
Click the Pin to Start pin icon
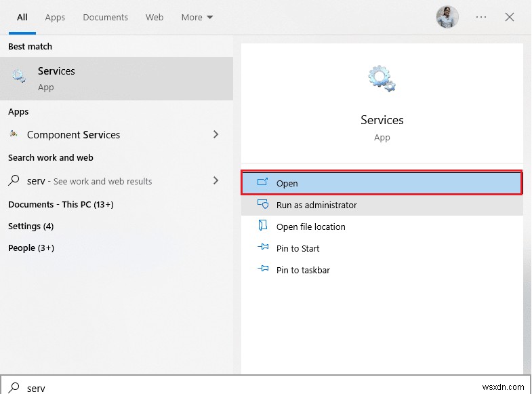point(263,248)
